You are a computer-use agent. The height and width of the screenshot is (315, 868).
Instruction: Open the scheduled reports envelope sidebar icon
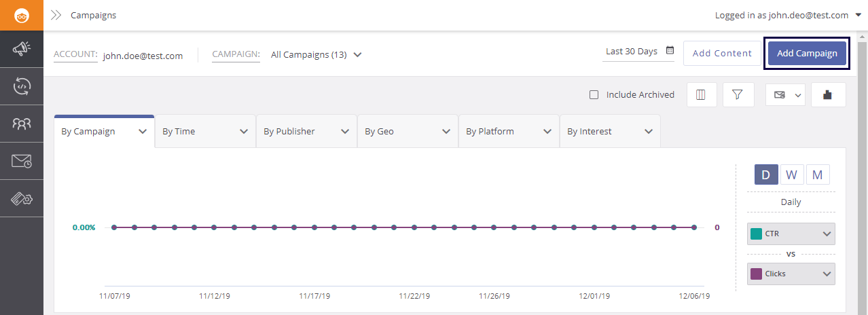point(22,161)
